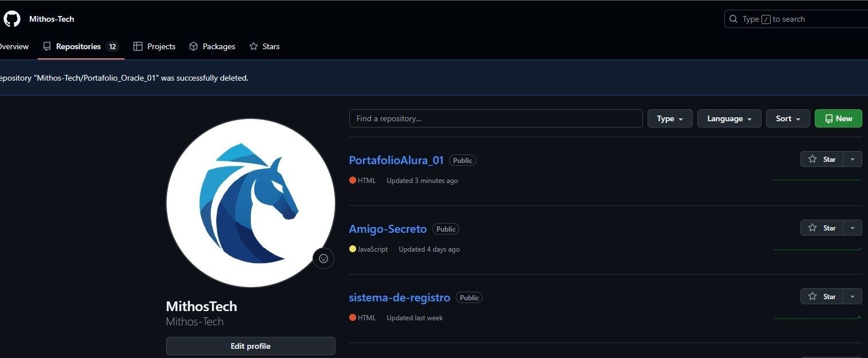Click in the Find a repository field
This screenshot has height=358, width=868.
[496, 118]
